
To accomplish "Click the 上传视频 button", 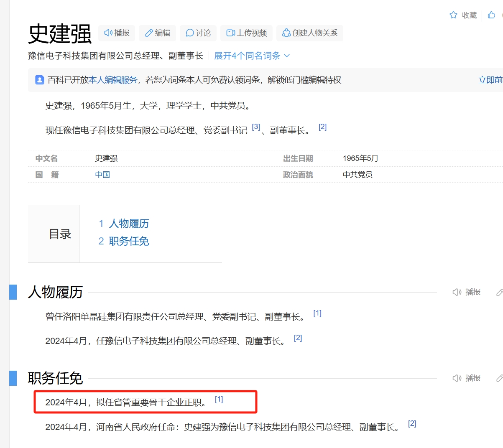I will point(247,33).
